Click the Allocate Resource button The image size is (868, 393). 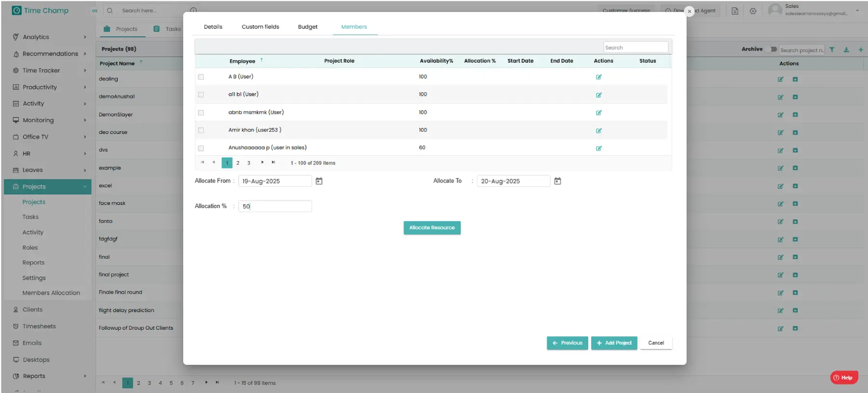[x=432, y=228]
